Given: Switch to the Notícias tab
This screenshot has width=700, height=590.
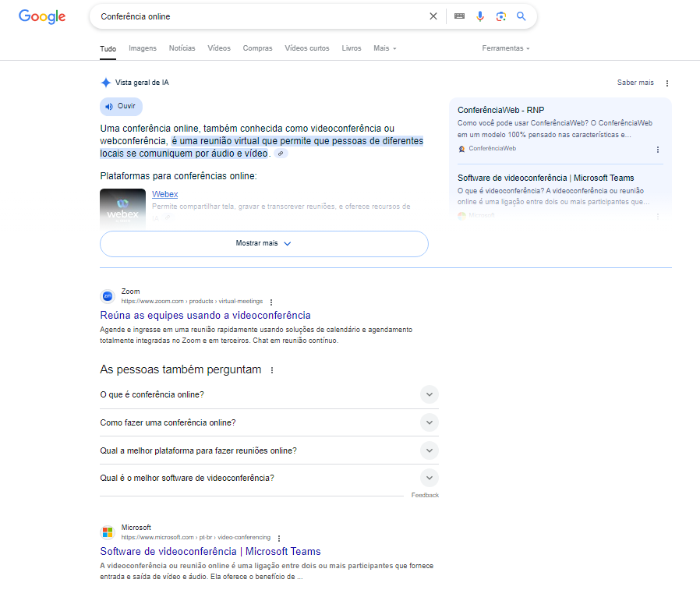Looking at the screenshot, I should click(182, 48).
